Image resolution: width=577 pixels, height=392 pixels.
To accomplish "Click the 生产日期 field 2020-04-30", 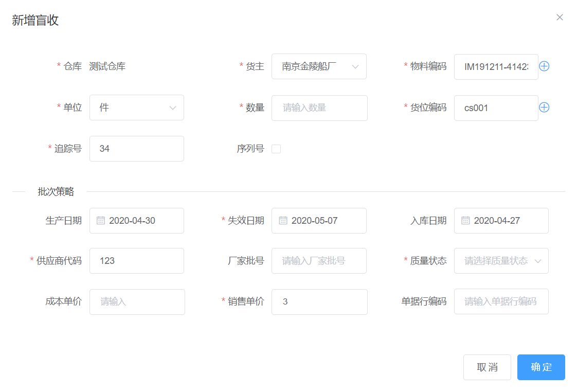I will click(x=136, y=221).
